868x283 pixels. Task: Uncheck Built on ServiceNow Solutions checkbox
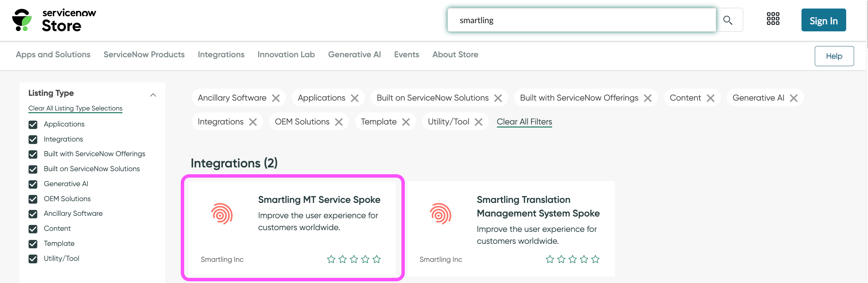[33, 169]
